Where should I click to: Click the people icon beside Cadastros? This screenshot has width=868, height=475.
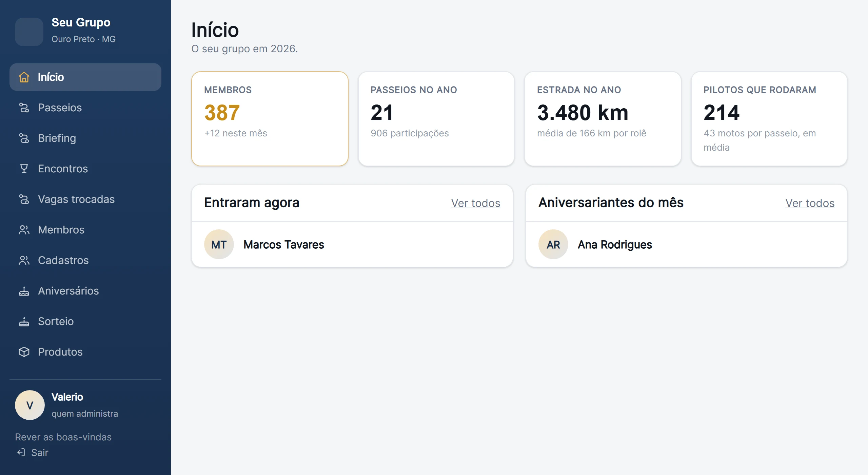coord(24,260)
